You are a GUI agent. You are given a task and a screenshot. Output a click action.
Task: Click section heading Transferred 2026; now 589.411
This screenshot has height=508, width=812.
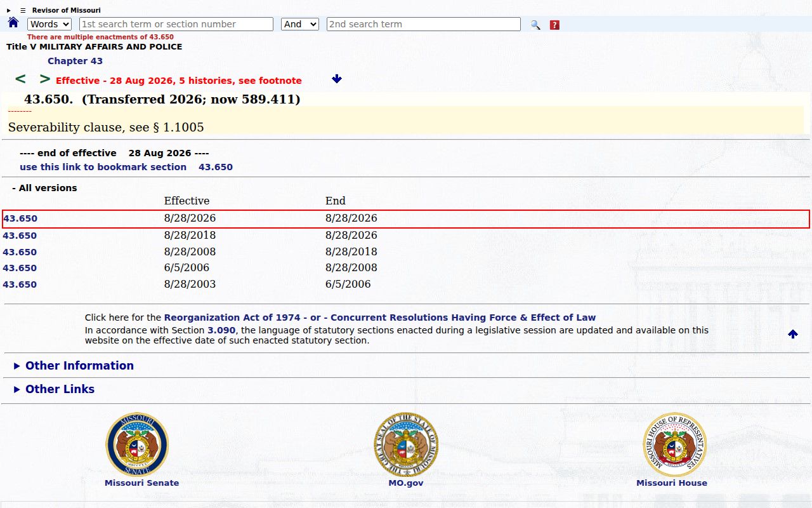pos(162,99)
